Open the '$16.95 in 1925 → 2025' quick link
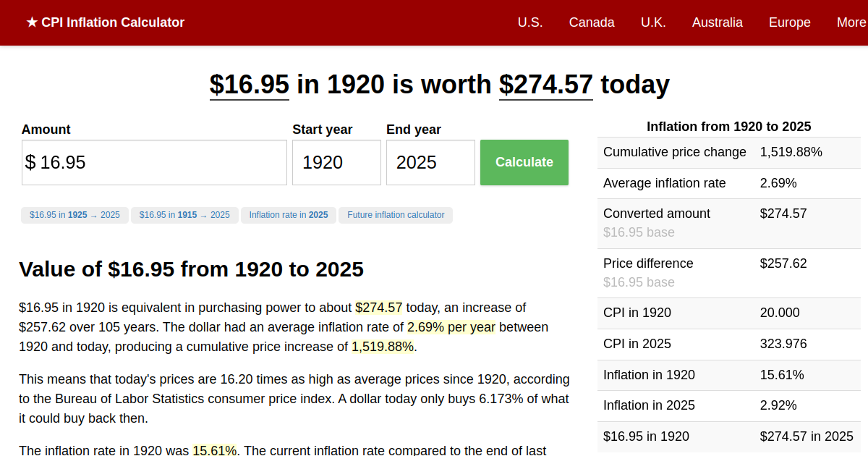 point(75,215)
